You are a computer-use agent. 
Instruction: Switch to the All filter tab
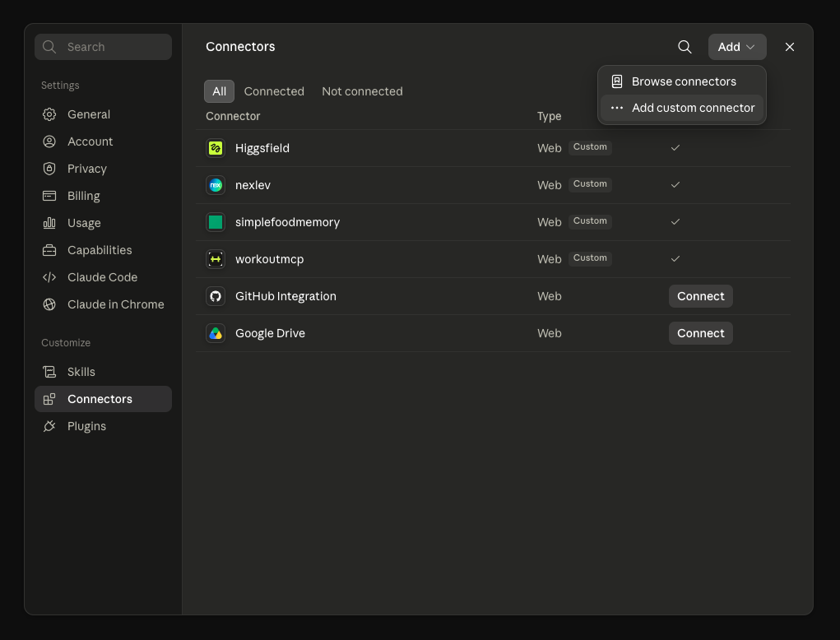click(x=219, y=91)
